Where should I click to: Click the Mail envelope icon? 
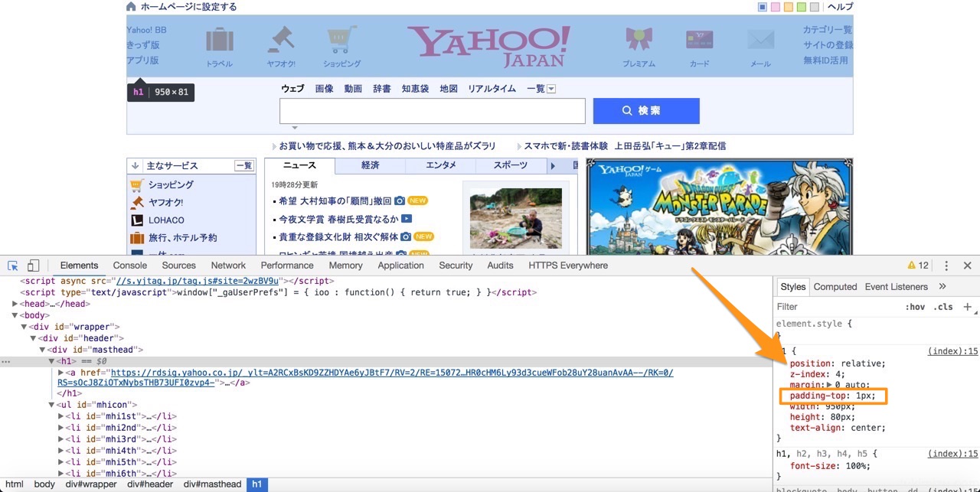[760, 40]
